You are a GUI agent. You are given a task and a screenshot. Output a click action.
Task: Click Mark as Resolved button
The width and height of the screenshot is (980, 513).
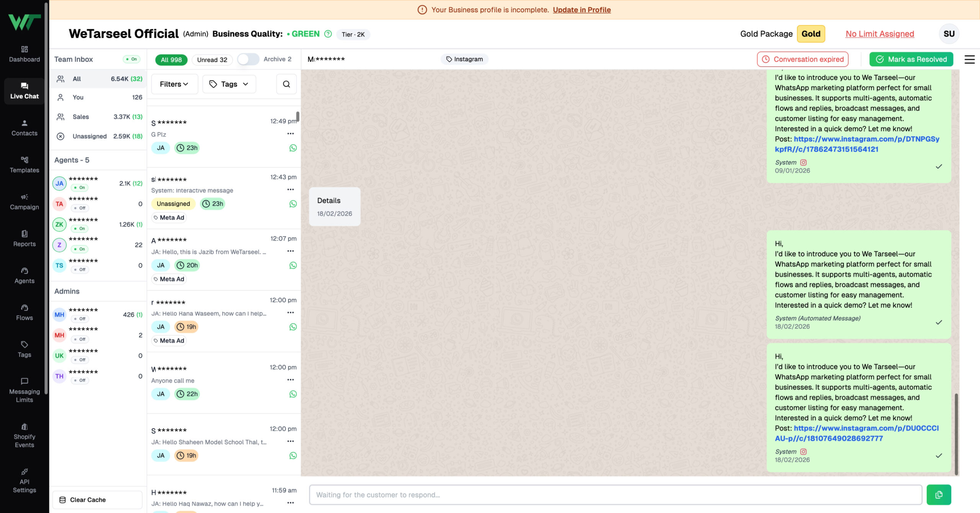(x=911, y=59)
